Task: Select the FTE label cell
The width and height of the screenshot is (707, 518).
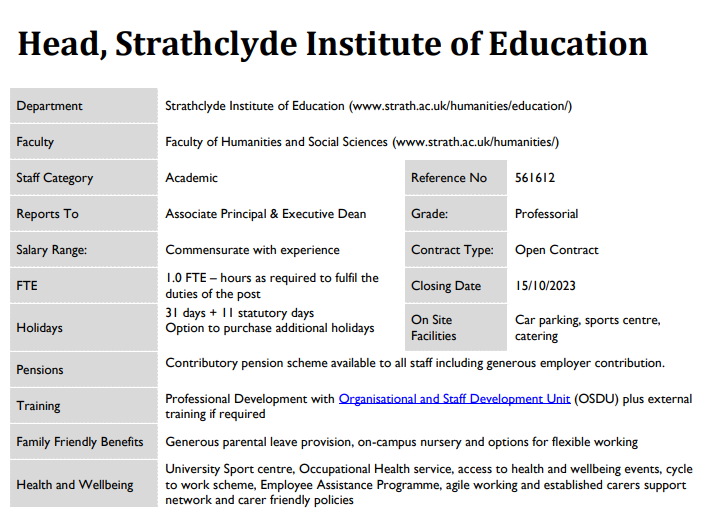Action: pyautogui.click(x=84, y=286)
